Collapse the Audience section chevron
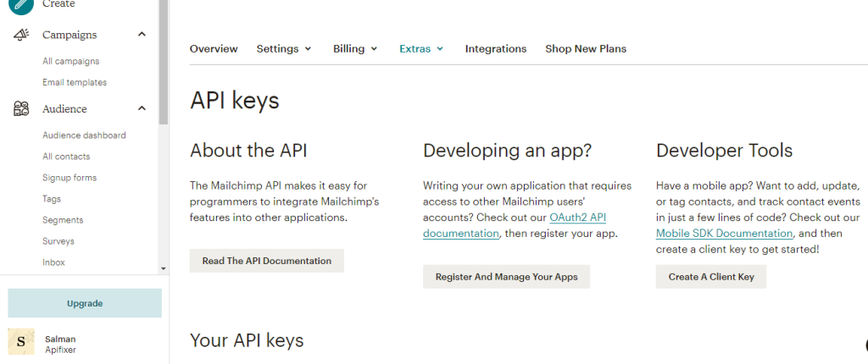Screen dimensions: 868x364 [x=142, y=109]
